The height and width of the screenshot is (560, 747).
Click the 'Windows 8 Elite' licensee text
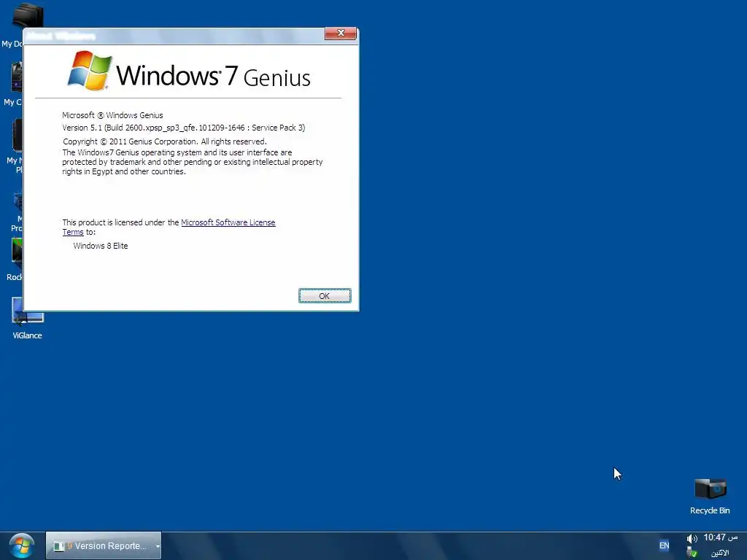point(101,246)
